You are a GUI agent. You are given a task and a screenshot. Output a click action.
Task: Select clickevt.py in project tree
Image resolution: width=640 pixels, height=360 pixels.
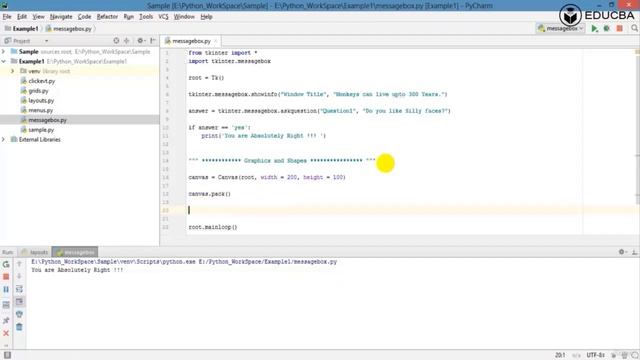pos(42,81)
